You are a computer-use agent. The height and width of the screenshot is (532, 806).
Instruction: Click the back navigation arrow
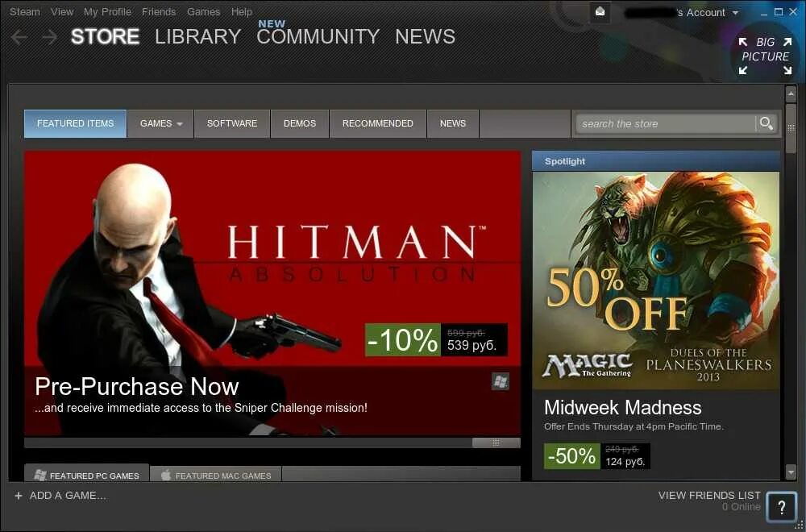tap(19, 37)
